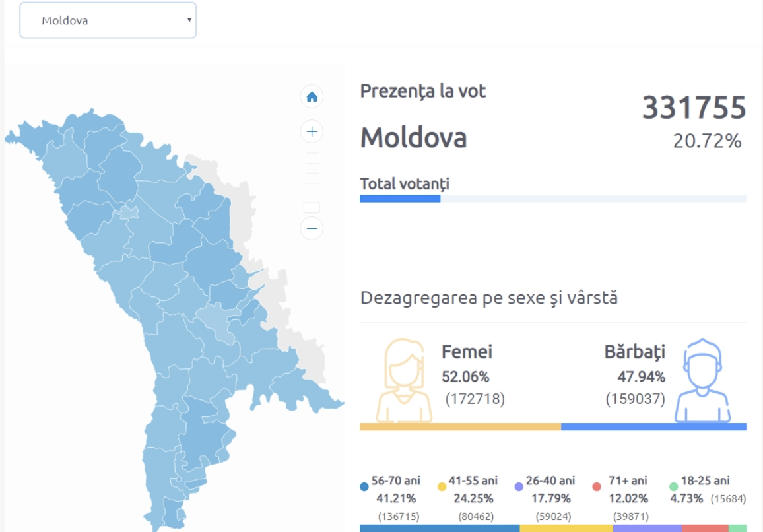
Task: Click the Total votanți progress bar
Action: (553, 199)
